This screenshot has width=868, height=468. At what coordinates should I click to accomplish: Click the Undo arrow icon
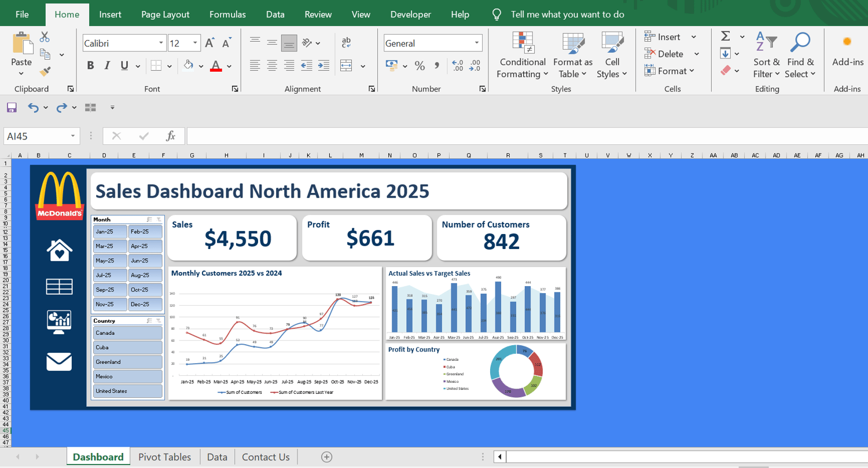32,107
